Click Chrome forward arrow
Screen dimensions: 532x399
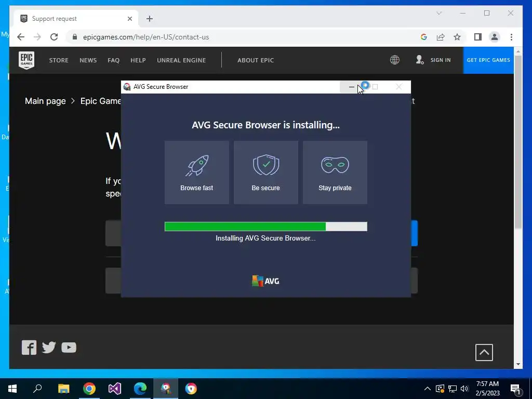[x=37, y=37]
